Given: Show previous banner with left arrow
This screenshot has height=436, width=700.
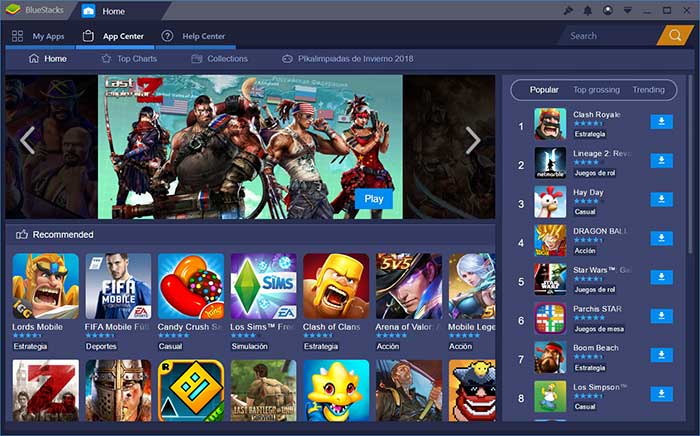Looking at the screenshot, I should coord(28,140).
